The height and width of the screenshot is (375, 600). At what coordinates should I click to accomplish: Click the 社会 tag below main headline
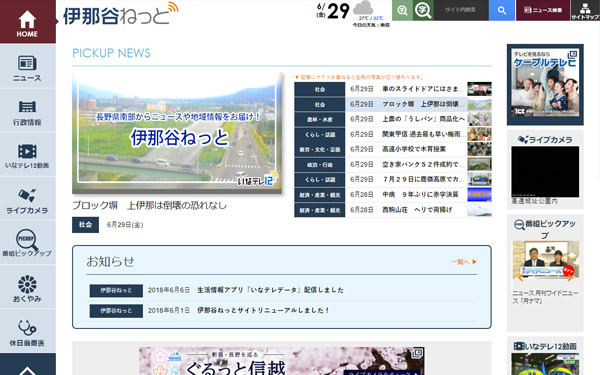pyautogui.click(x=85, y=225)
